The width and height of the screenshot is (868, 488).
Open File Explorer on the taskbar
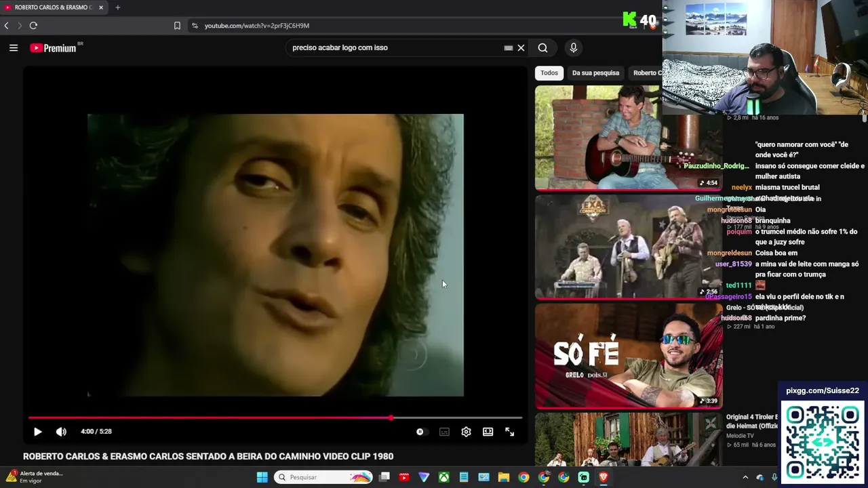coord(503,477)
